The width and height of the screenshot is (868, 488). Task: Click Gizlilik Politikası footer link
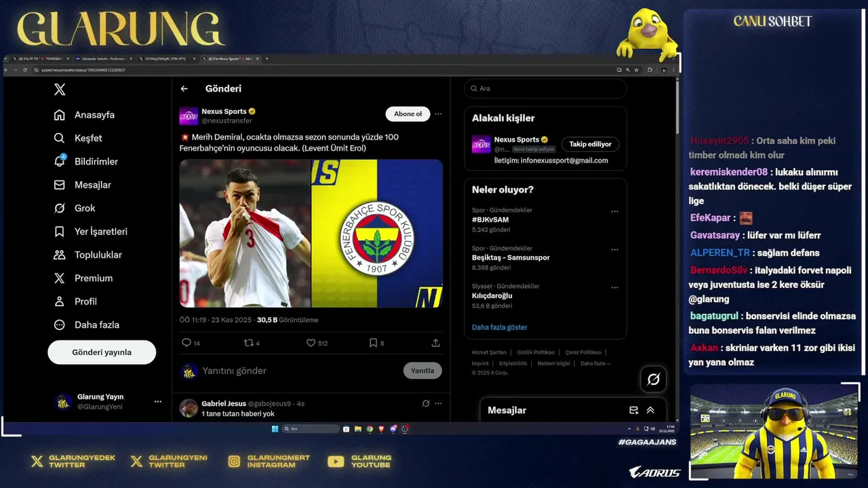coord(536,352)
